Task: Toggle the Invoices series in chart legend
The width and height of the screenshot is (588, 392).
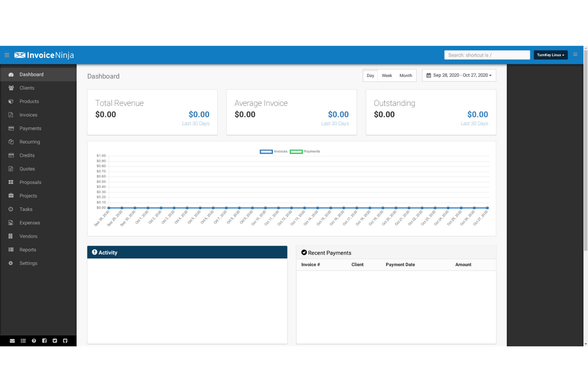Action: pyautogui.click(x=273, y=151)
